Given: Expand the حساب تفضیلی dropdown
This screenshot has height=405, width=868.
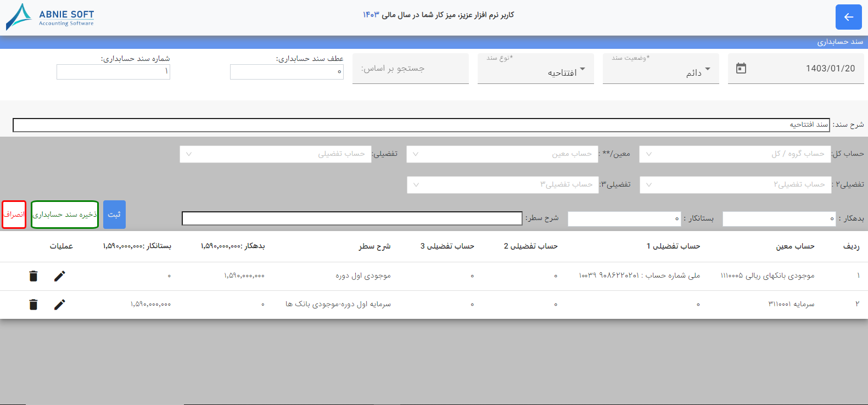Looking at the screenshot, I should [276, 154].
